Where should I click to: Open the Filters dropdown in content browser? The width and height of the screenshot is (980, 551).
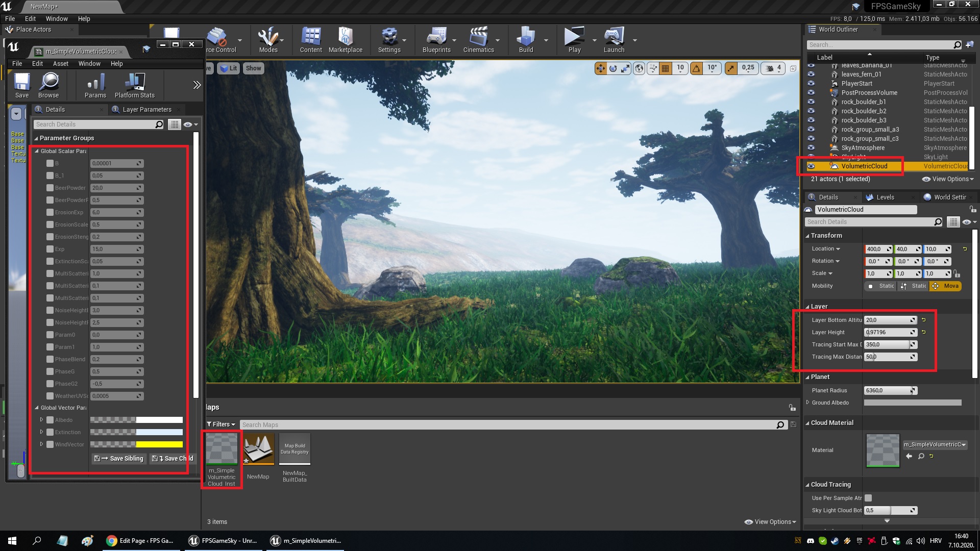(221, 424)
